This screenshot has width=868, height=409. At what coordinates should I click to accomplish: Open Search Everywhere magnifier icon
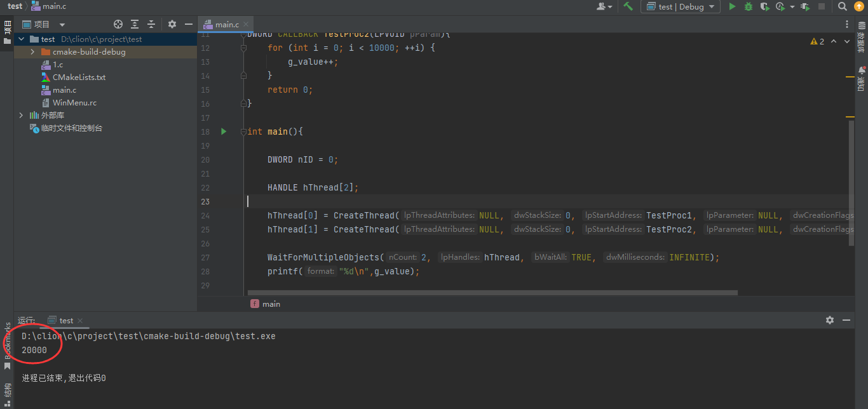842,6
